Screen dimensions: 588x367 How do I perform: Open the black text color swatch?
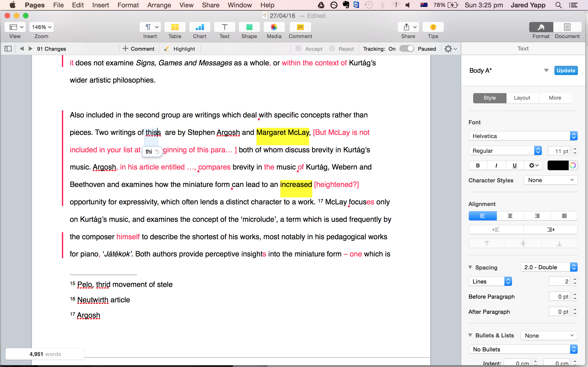click(x=558, y=166)
